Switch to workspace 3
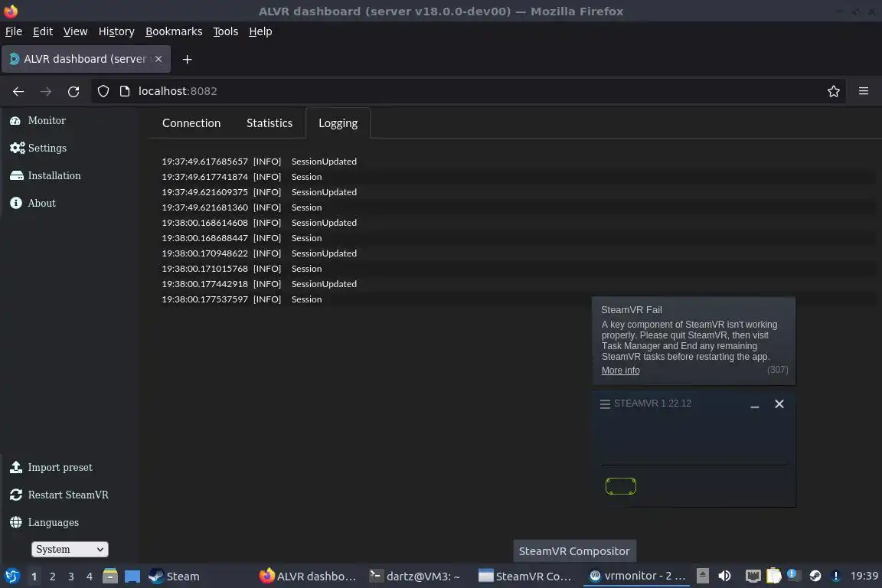The image size is (882, 588). coord(71,577)
